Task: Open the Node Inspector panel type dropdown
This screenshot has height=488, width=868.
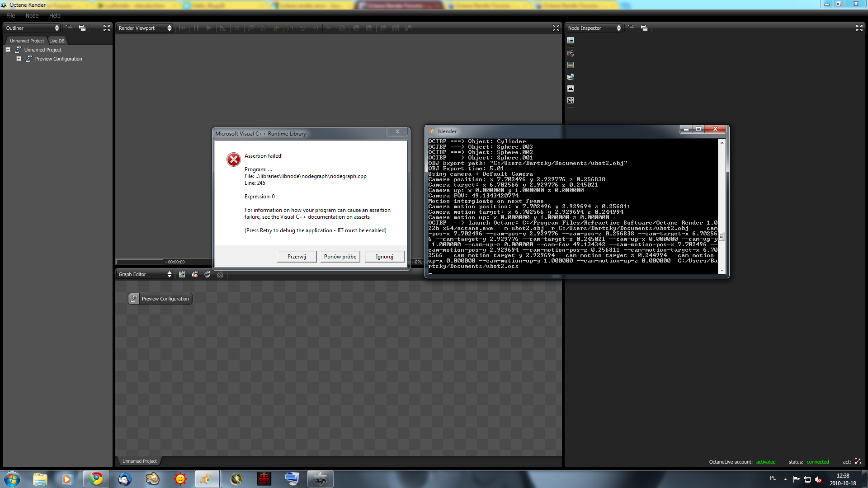Action: (594, 28)
